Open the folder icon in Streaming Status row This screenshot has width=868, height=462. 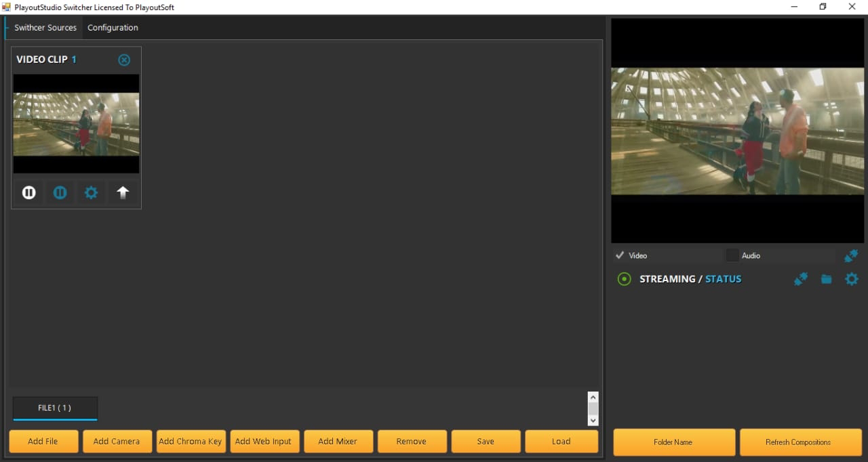[x=826, y=278]
